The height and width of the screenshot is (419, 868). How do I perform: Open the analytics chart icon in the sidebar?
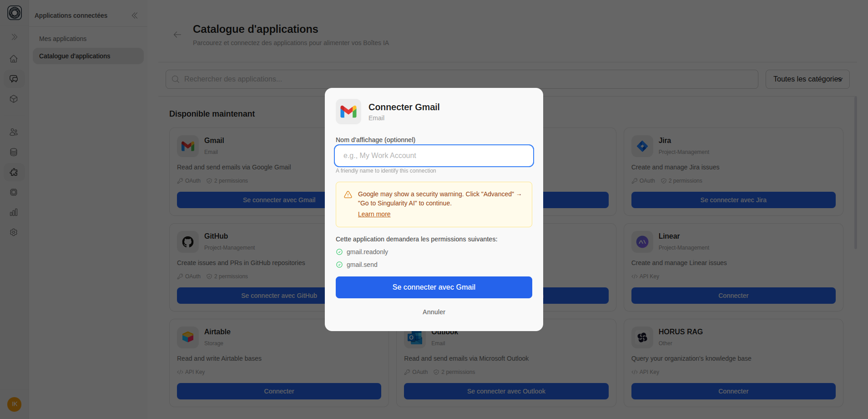point(14,212)
